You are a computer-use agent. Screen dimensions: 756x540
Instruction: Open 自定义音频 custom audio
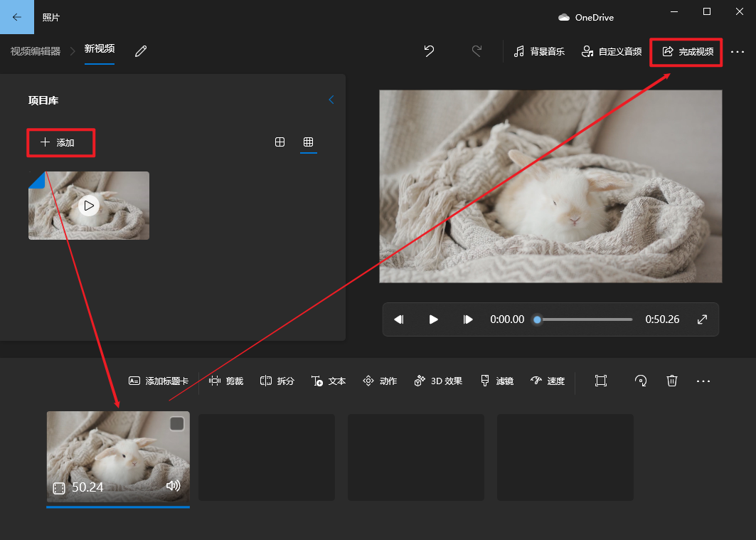612,52
